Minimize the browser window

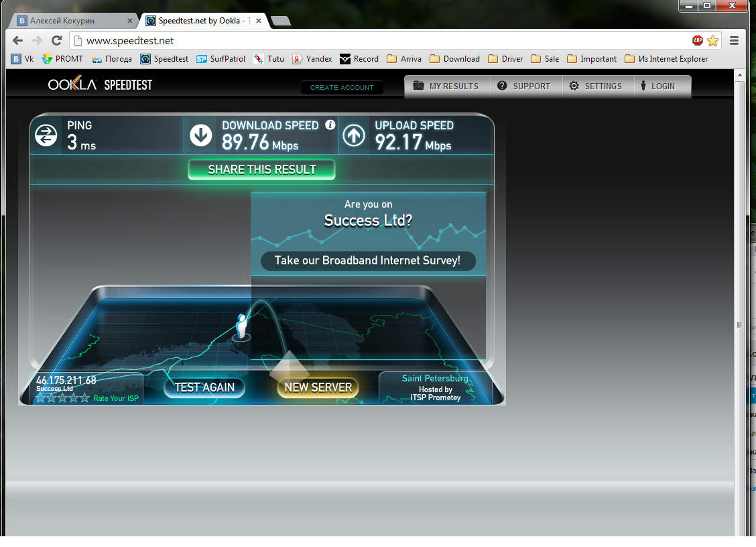[x=690, y=6]
